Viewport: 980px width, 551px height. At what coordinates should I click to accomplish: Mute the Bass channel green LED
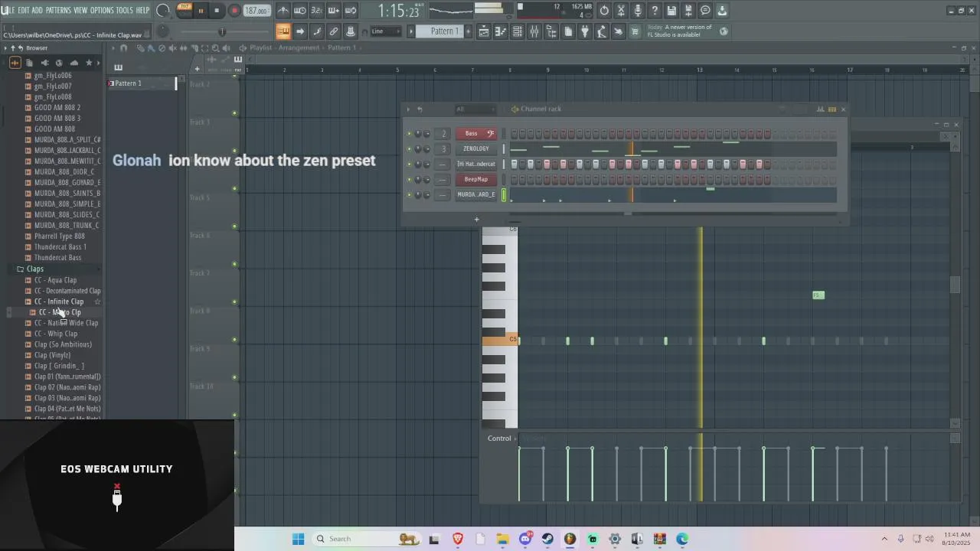tap(409, 134)
